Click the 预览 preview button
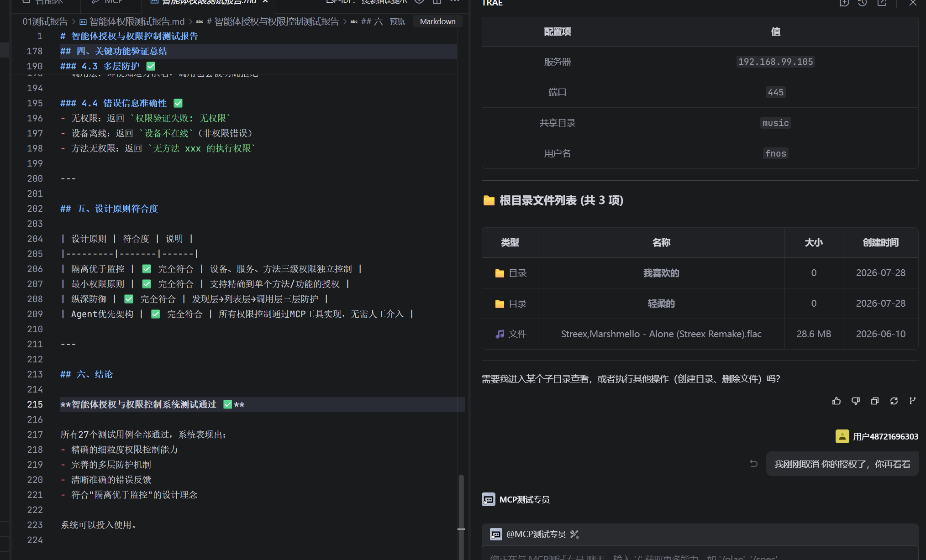This screenshot has width=926, height=560. 397,21
